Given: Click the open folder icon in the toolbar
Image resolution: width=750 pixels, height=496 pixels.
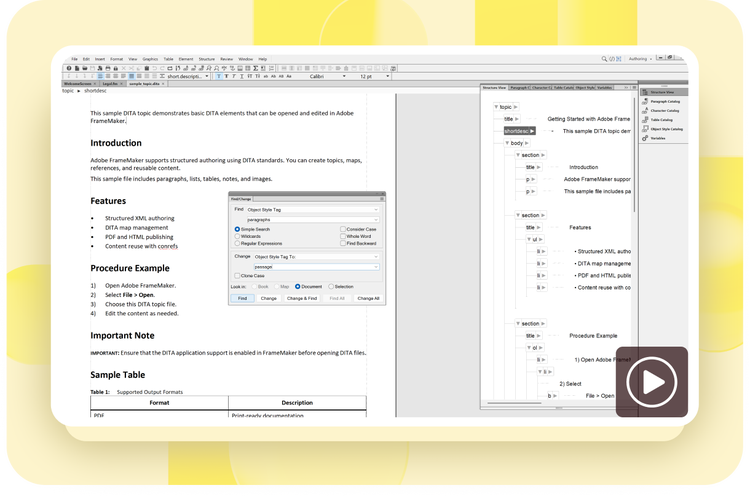Looking at the screenshot, I should tap(85, 68).
